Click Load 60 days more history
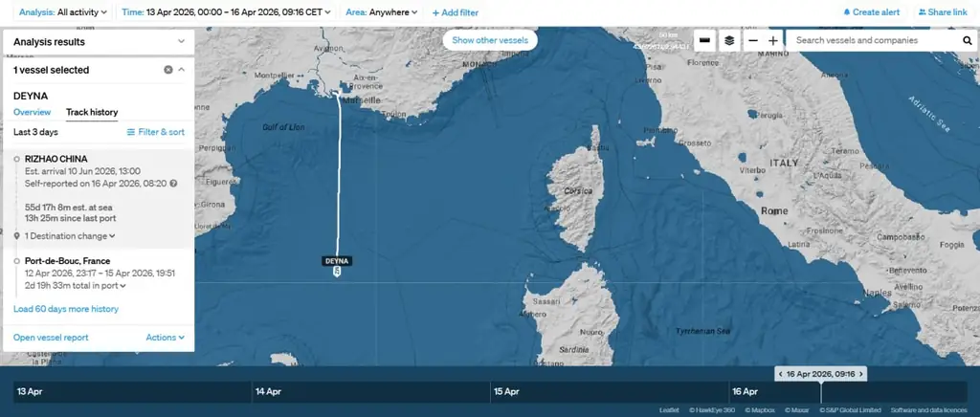Image resolution: width=980 pixels, height=417 pixels. [66, 309]
